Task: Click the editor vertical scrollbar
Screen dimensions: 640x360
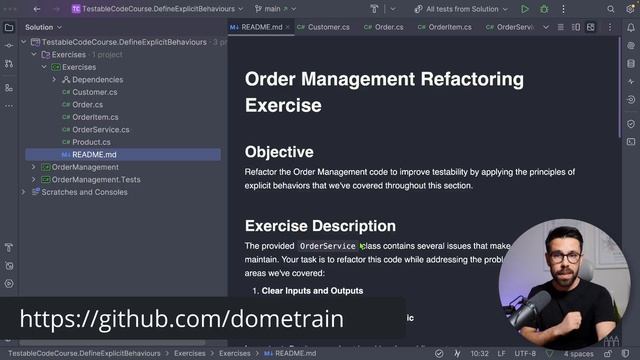Action: (619, 88)
